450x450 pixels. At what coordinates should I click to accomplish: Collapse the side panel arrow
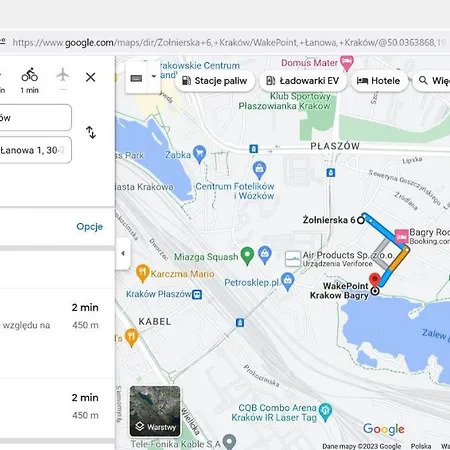(x=123, y=253)
